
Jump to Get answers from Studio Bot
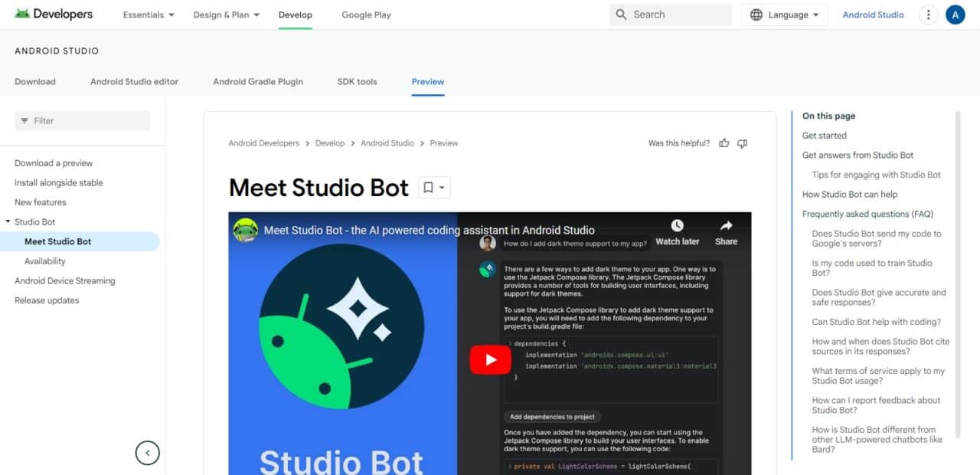coord(858,156)
